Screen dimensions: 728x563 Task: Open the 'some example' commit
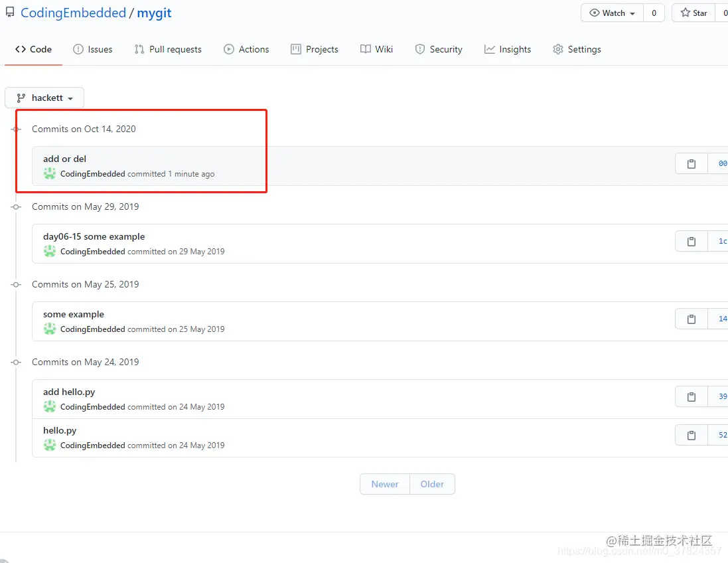[x=74, y=315]
